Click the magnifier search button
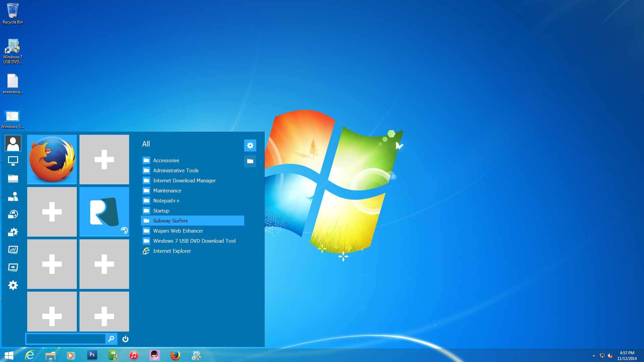 [111, 339]
